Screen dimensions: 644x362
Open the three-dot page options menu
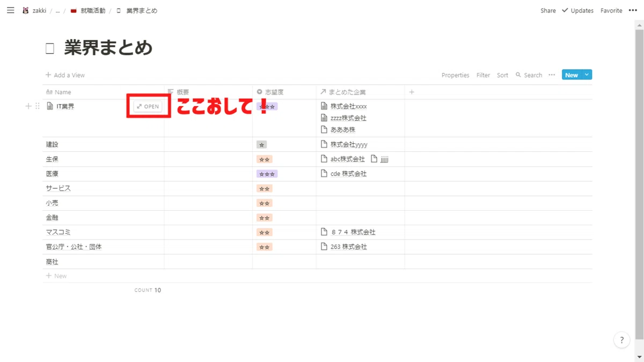(633, 10)
